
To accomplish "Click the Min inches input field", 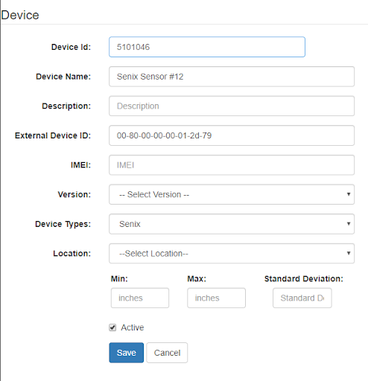I will 140,298.
